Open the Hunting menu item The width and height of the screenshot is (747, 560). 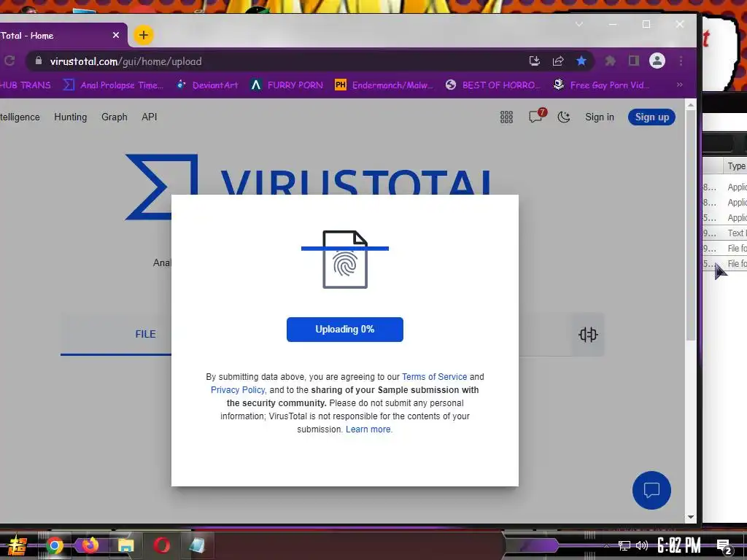pos(71,117)
